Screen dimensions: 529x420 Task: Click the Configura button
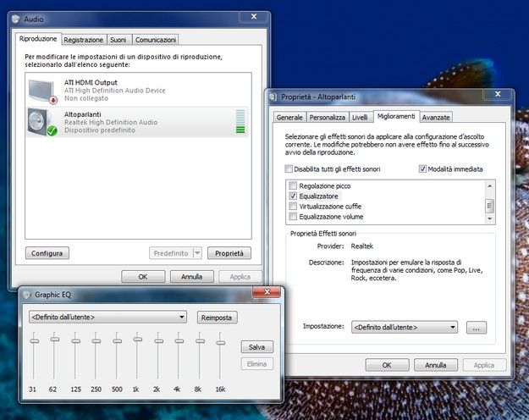click(x=47, y=253)
